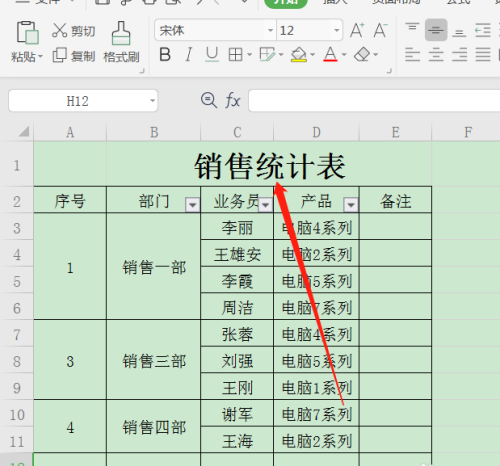Select the Format Painter brush icon
The width and height of the screenshot is (500, 466).
click(121, 33)
